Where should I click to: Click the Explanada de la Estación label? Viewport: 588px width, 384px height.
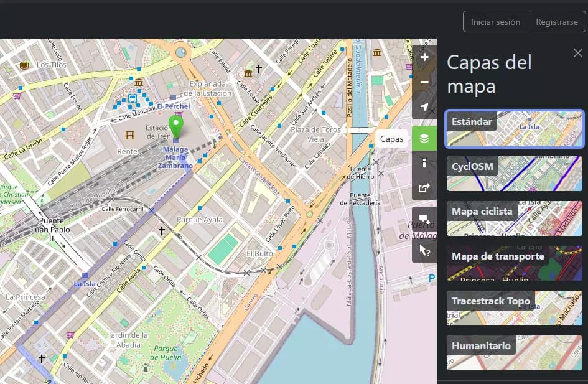(207, 88)
